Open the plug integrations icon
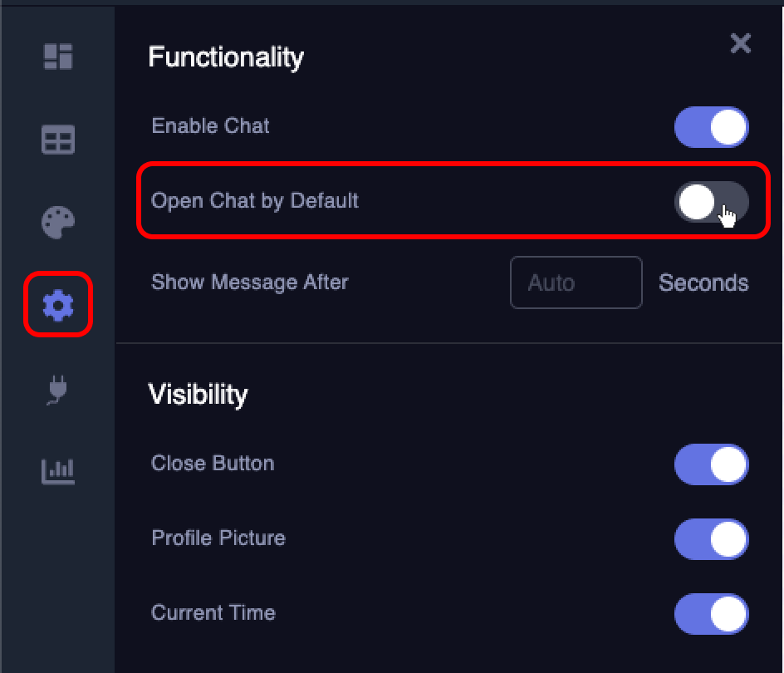Screen dimensions: 784x673 click(x=57, y=389)
